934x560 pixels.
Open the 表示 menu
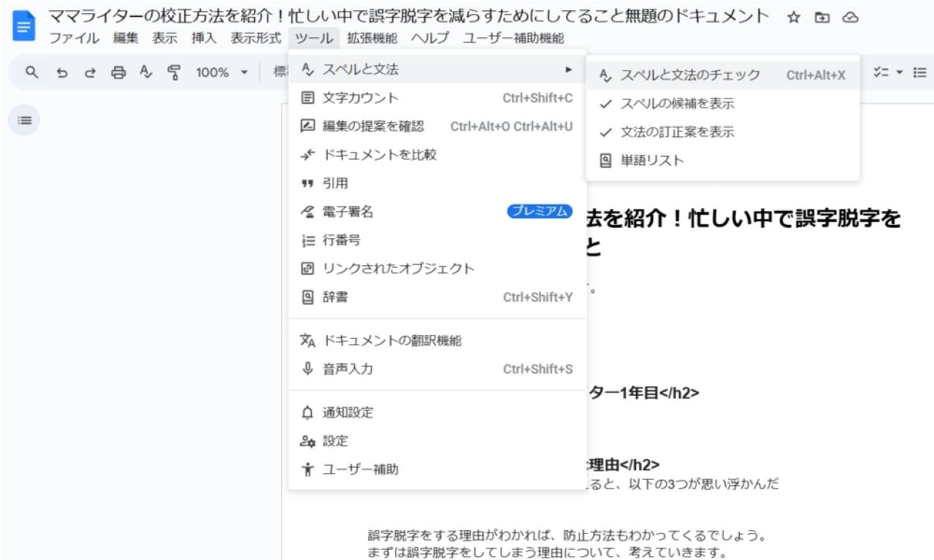165,38
